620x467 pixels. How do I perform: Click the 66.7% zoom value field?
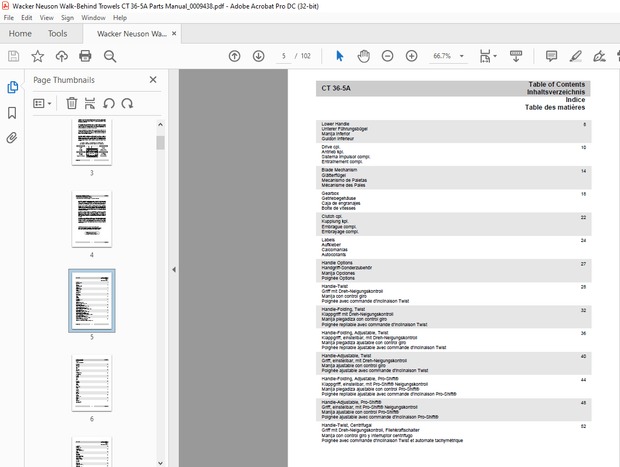click(x=442, y=56)
